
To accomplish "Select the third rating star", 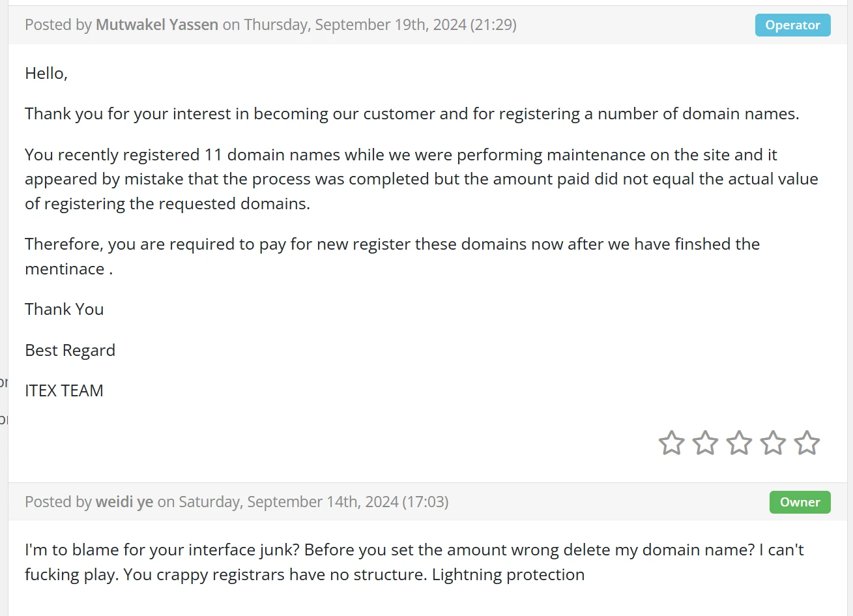I will 739,443.
